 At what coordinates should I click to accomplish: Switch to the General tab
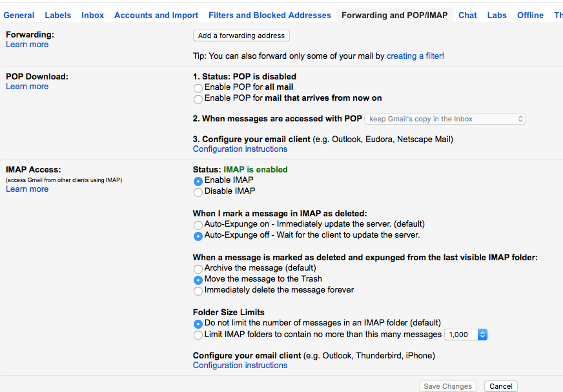click(x=19, y=15)
